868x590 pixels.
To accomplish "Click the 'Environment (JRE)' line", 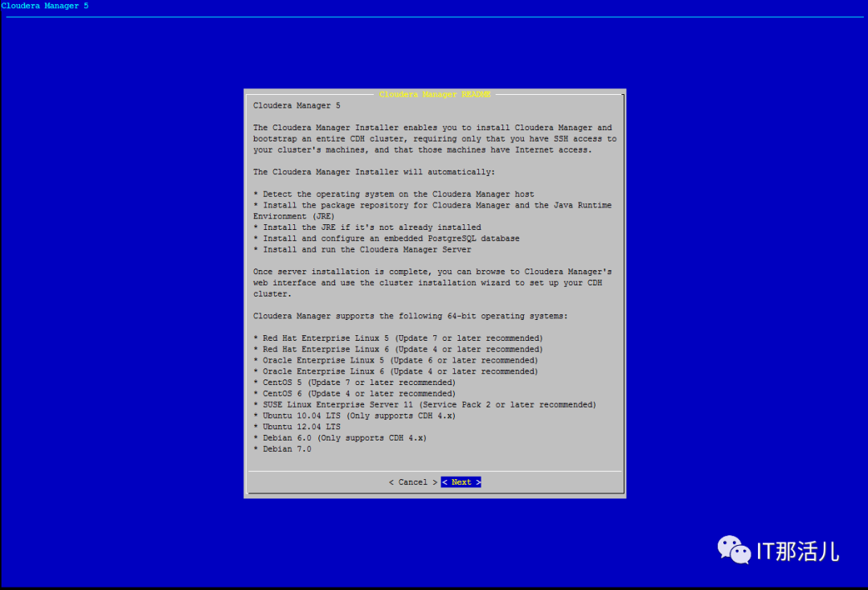I will (x=294, y=216).
